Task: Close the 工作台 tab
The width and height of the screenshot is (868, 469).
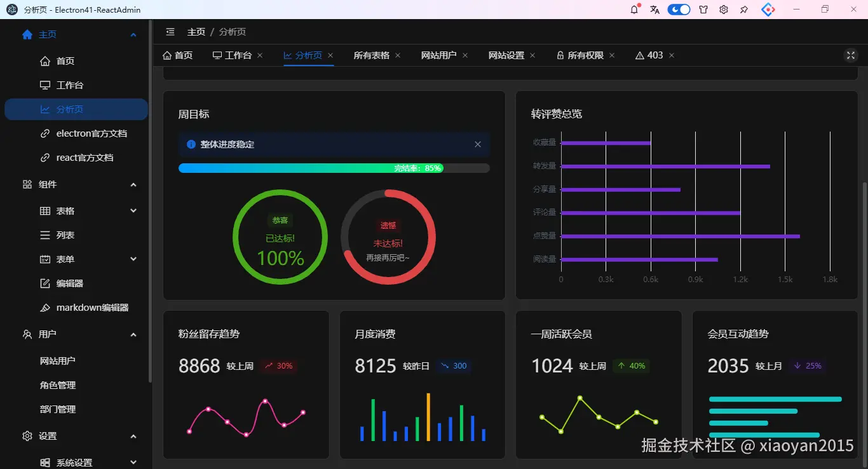Action: pyautogui.click(x=260, y=55)
